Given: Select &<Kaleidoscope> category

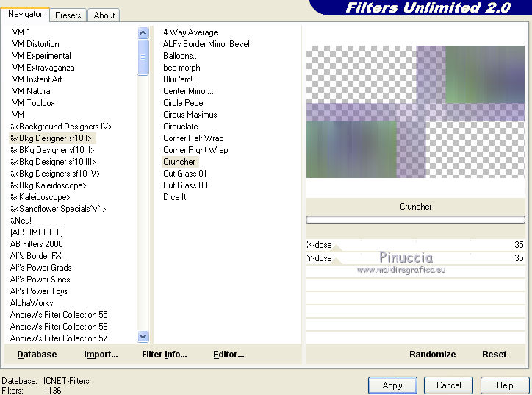Looking at the screenshot, I should coord(40,197).
